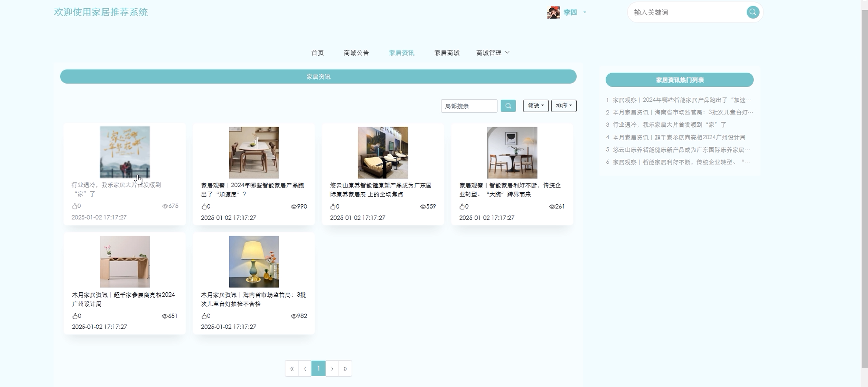The image size is (868, 387).
Task: Click view-count eye icon showing 982
Action: pos(293,316)
